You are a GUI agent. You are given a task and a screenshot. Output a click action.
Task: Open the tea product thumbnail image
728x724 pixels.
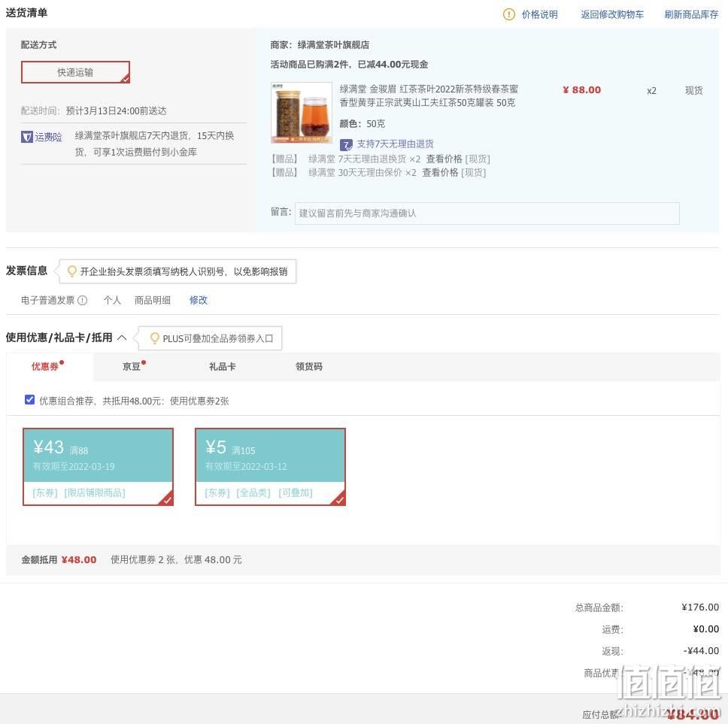pos(302,112)
